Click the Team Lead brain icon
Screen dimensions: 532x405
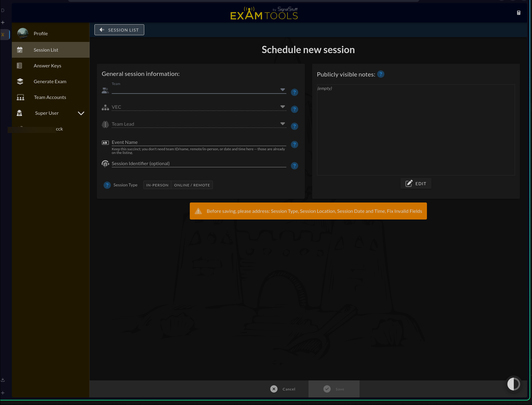[105, 124]
